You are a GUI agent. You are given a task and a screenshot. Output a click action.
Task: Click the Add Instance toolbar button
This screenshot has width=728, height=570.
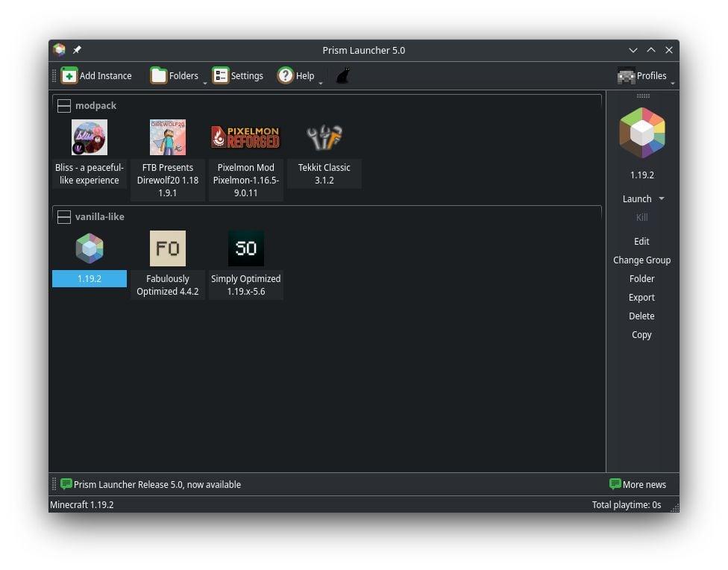(96, 75)
